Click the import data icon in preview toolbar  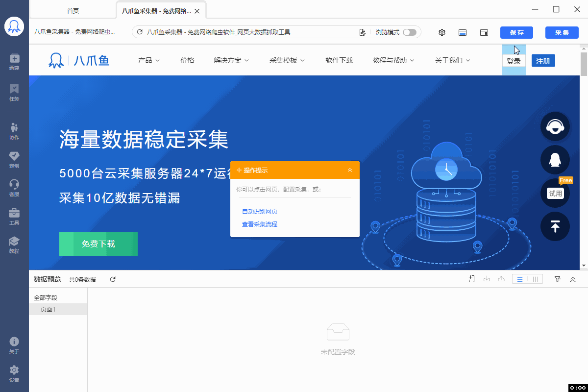pyautogui.click(x=487, y=279)
